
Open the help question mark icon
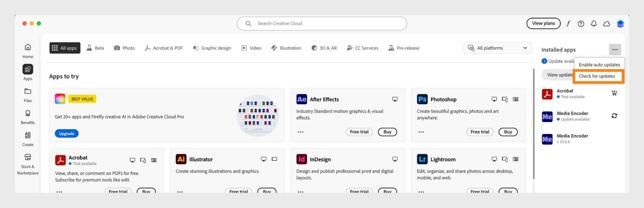(x=581, y=23)
